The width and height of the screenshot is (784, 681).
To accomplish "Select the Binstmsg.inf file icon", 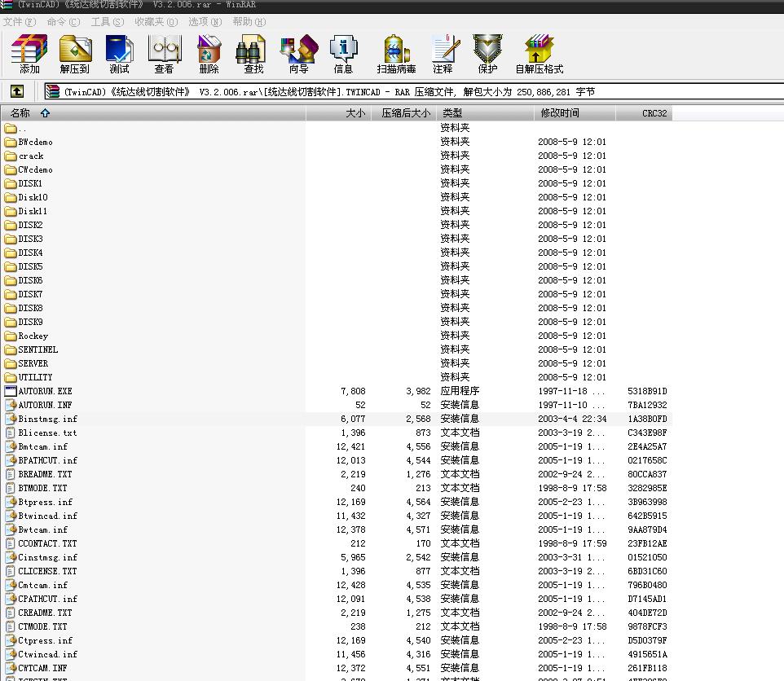I will click(x=11, y=419).
